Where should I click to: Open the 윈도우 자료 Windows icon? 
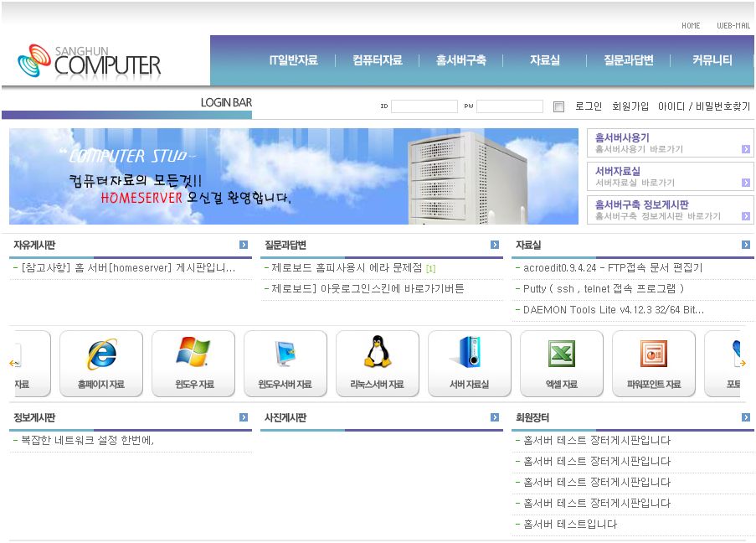(193, 364)
